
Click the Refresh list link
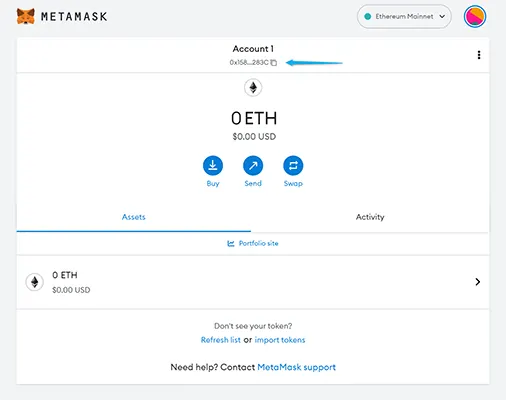[220, 340]
